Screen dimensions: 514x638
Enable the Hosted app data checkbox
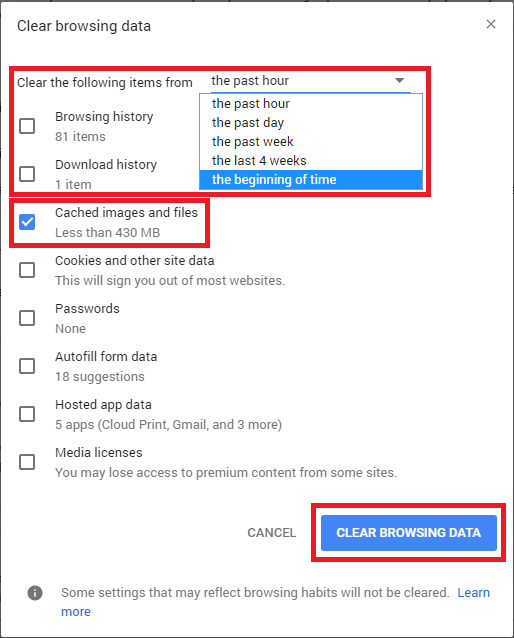27,414
